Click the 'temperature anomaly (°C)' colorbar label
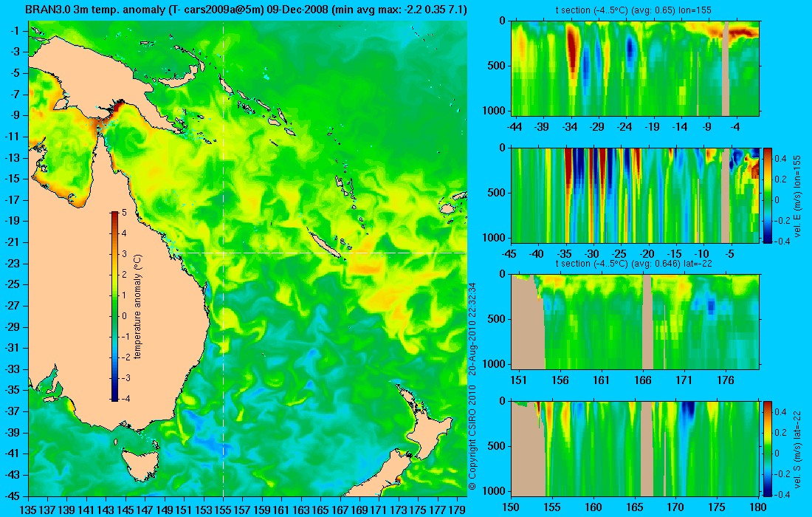812x517 pixels. [138, 307]
